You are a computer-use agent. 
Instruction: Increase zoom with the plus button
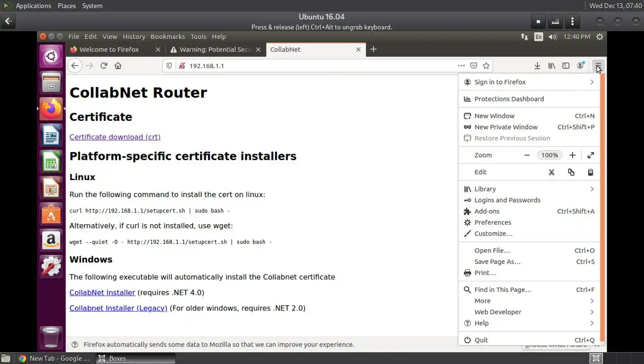click(x=572, y=155)
